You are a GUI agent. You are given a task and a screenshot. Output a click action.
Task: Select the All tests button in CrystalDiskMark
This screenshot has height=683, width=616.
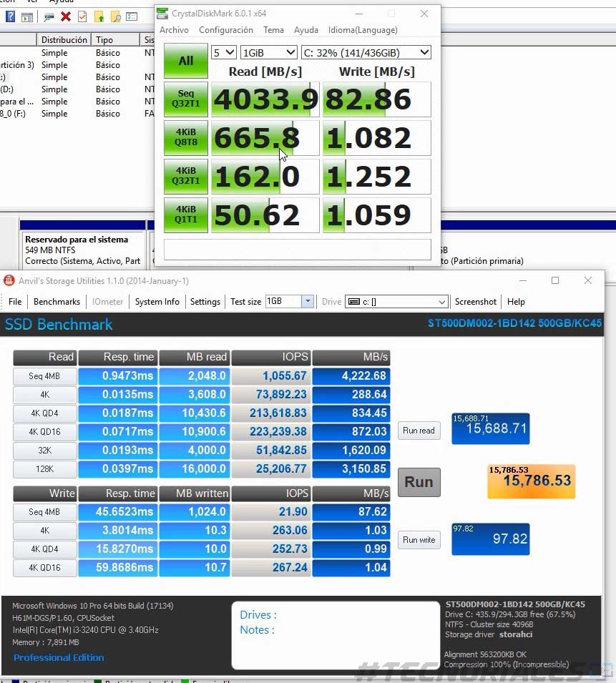pyautogui.click(x=185, y=61)
